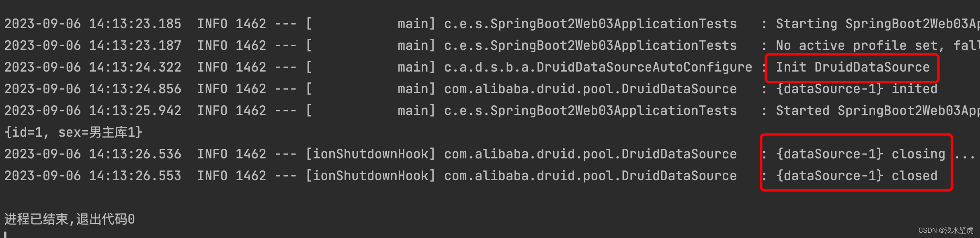Click the '{id=1, sex=男主库1}' output line
Viewport: 980px width, 238px height.
[x=73, y=132]
